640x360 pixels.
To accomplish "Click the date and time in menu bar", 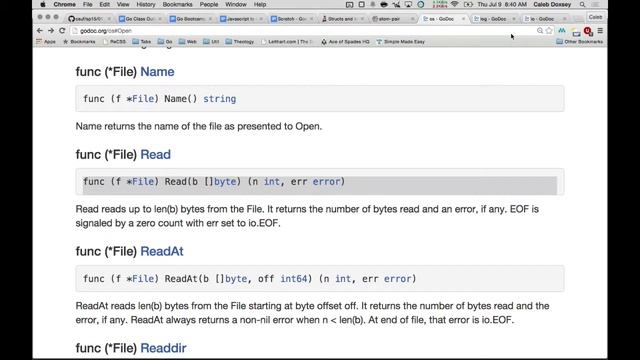I will point(502,4).
